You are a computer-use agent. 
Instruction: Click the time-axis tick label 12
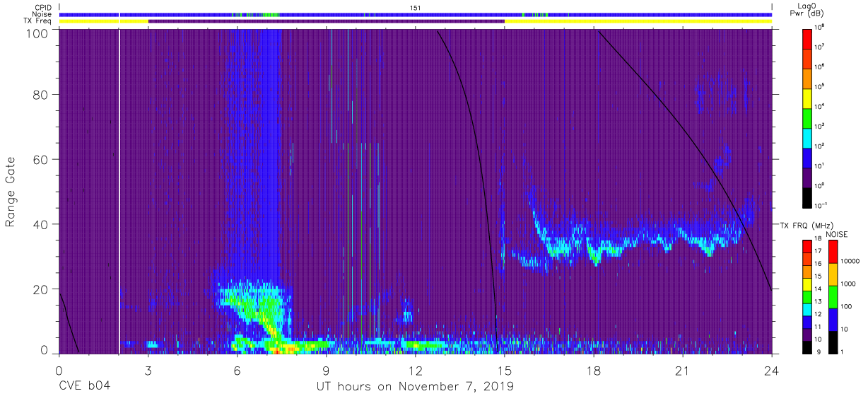416,371
